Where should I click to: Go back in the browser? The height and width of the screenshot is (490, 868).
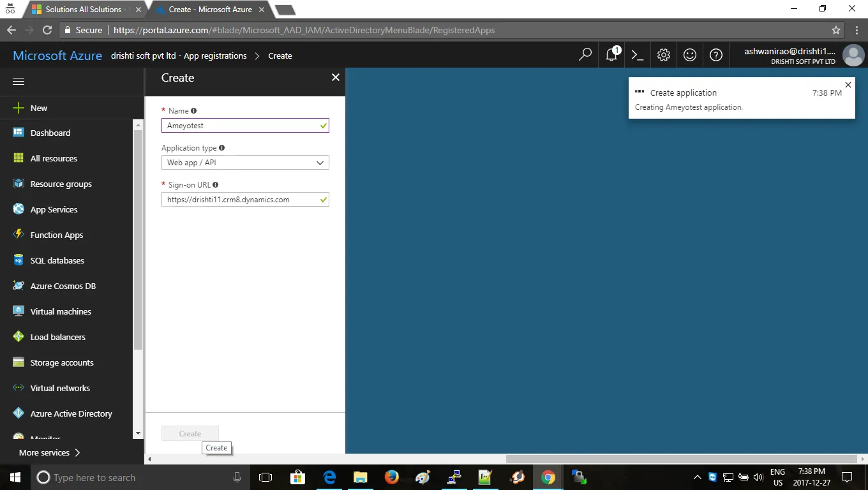(x=11, y=30)
